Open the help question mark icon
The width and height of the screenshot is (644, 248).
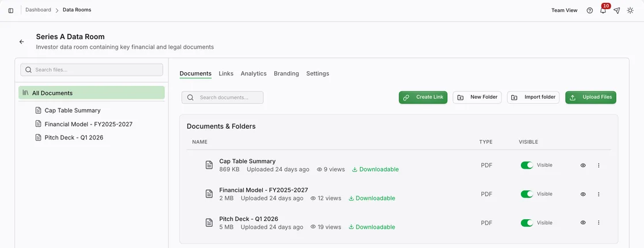pyautogui.click(x=590, y=11)
